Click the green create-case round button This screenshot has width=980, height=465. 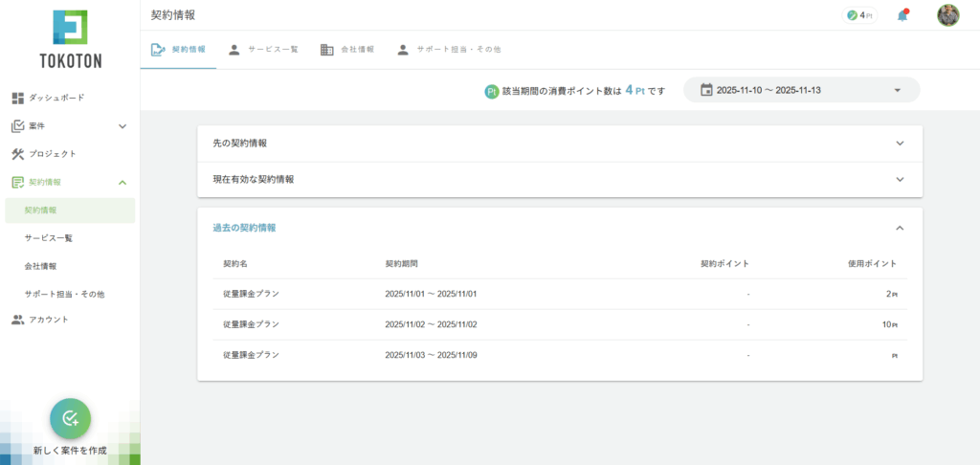coord(70,418)
